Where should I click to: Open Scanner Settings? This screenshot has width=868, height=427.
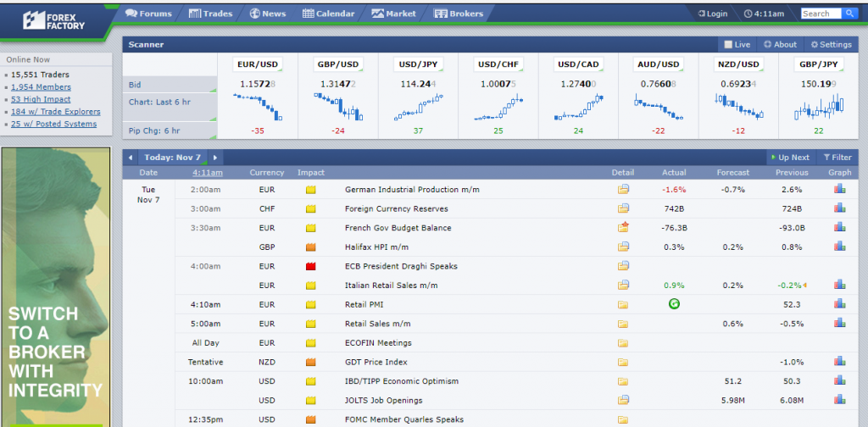831,45
